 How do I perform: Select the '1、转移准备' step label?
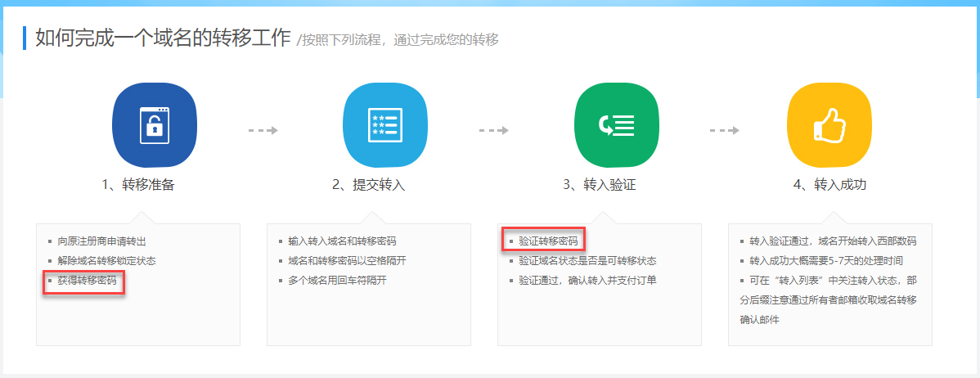(x=138, y=185)
